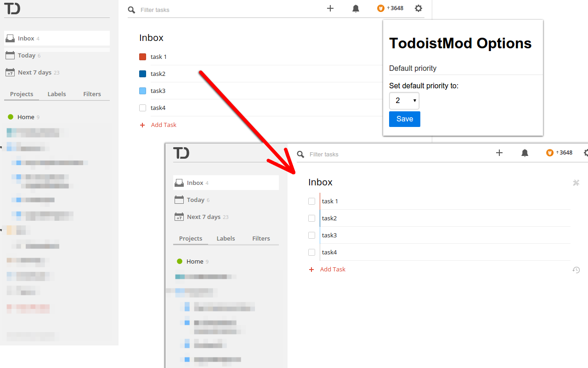The width and height of the screenshot is (588, 368).
Task: Check off task 1 red checkbox in the top window
Action: (x=142, y=57)
